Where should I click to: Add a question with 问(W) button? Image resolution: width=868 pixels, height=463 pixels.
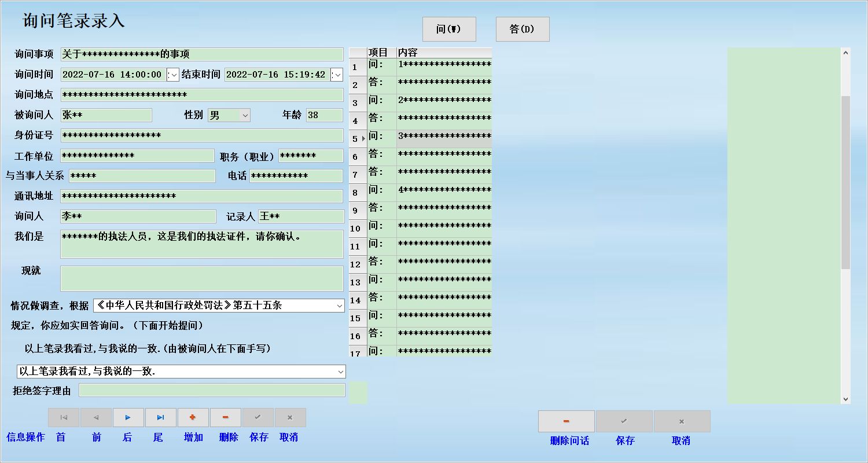pos(449,29)
